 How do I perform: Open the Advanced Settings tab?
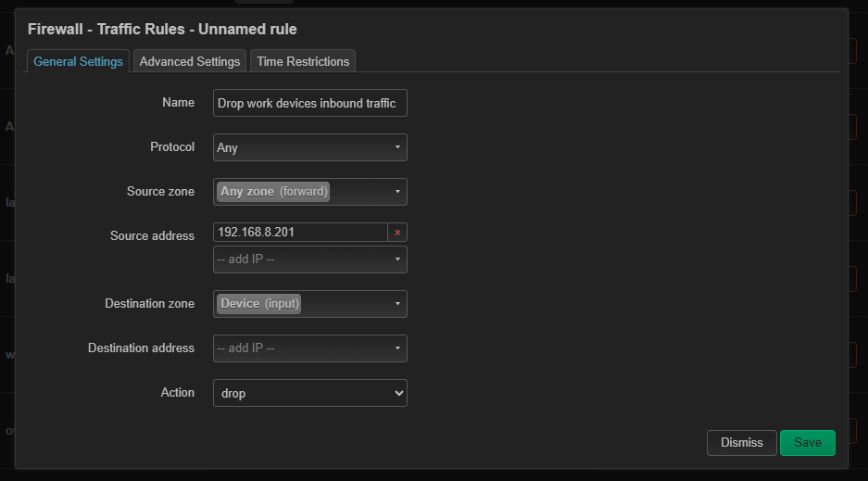pos(190,61)
